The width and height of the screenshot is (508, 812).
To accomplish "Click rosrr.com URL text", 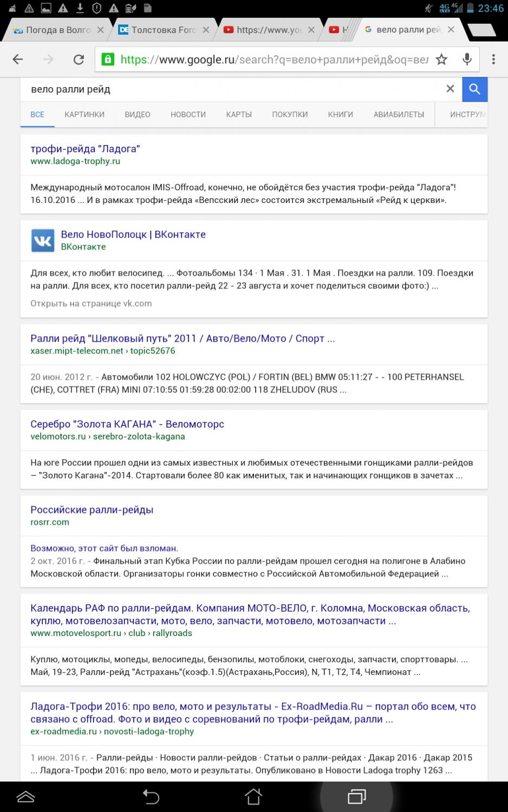I will tap(50, 522).
